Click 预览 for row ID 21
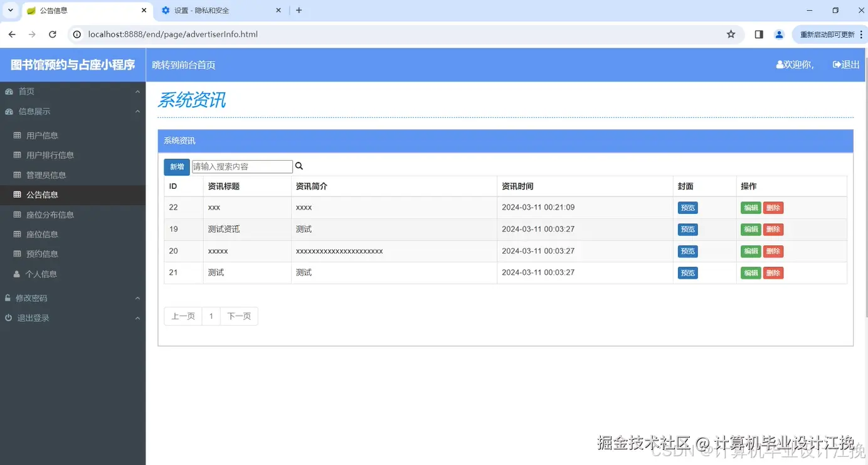This screenshot has width=868, height=465. [688, 273]
